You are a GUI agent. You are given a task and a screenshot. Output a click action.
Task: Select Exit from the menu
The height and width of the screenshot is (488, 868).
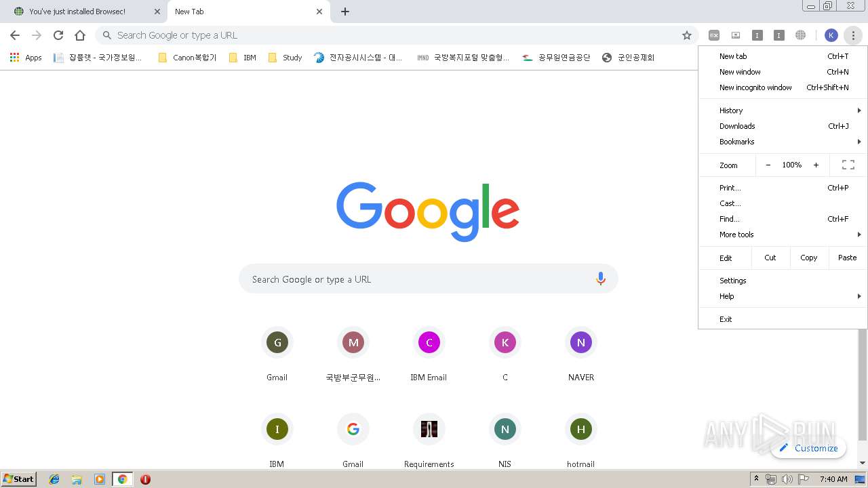coord(783,319)
